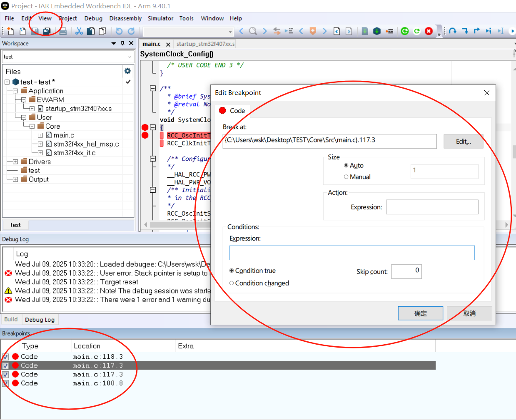
Task: Click the Stop Debugging red X icon
Action: pyautogui.click(x=429, y=31)
